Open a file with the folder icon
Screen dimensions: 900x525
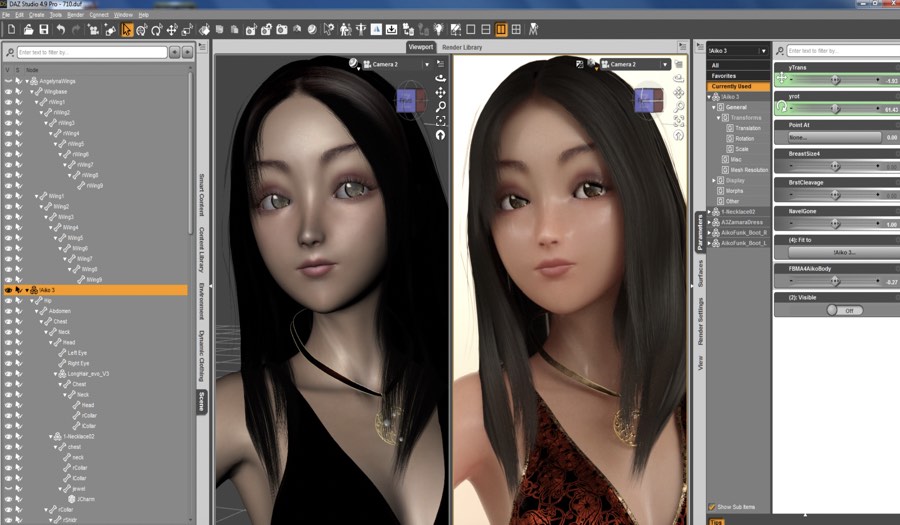[x=27, y=30]
